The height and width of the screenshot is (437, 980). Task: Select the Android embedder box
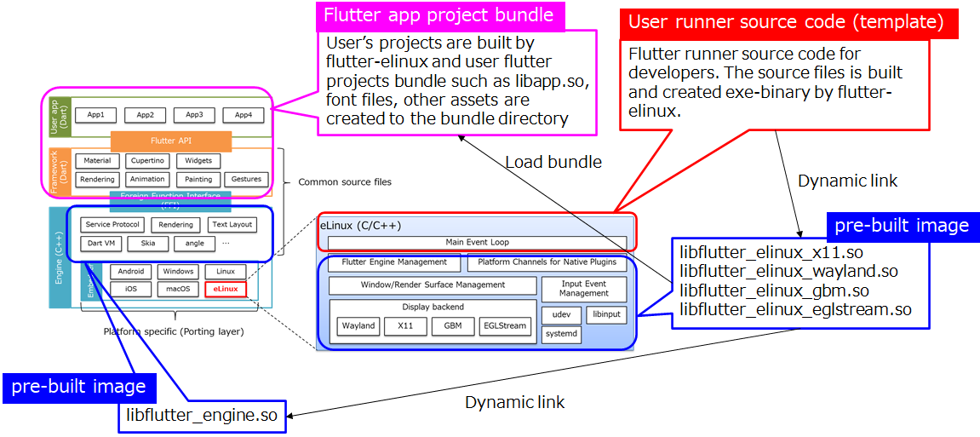(130, 272)
